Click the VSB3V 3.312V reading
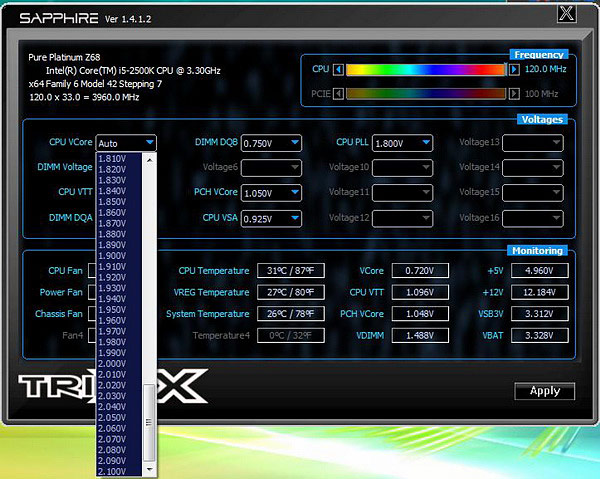 540,314
